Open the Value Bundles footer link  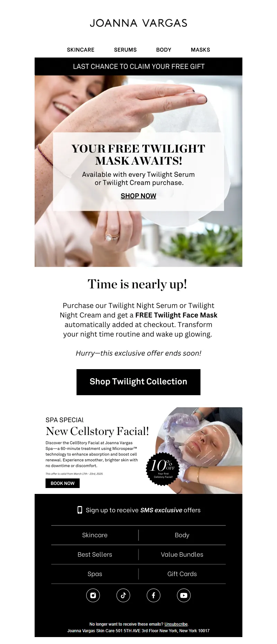point(182,555)
